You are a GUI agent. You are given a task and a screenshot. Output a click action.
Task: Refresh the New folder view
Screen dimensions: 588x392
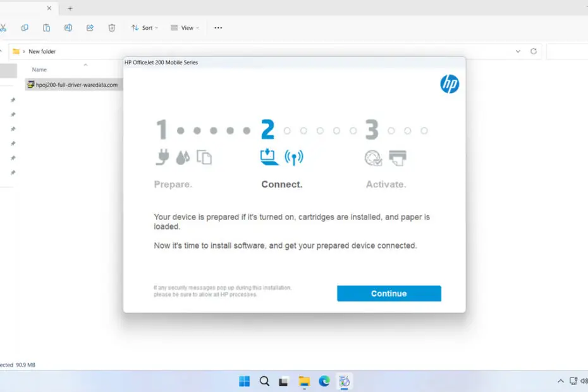(534, 51)
